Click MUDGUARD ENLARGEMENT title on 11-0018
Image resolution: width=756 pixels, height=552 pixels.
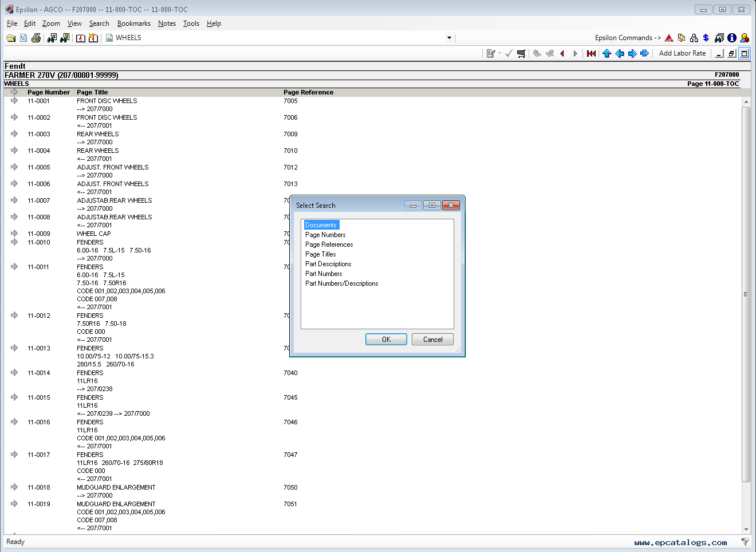116,487
